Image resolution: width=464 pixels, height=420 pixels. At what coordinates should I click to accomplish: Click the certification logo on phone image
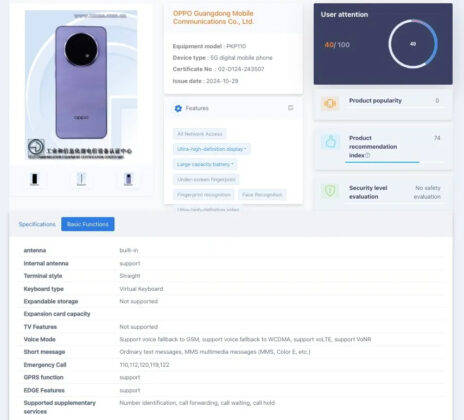[36, 147]
